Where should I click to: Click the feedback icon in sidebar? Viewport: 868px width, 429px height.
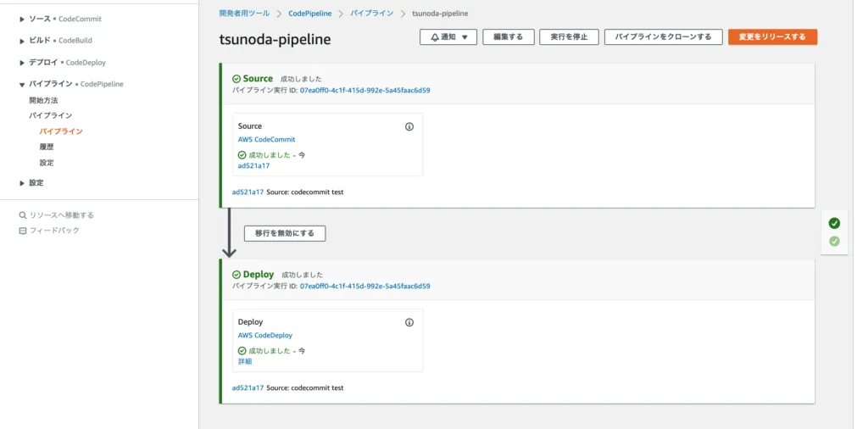pos(23,231)
